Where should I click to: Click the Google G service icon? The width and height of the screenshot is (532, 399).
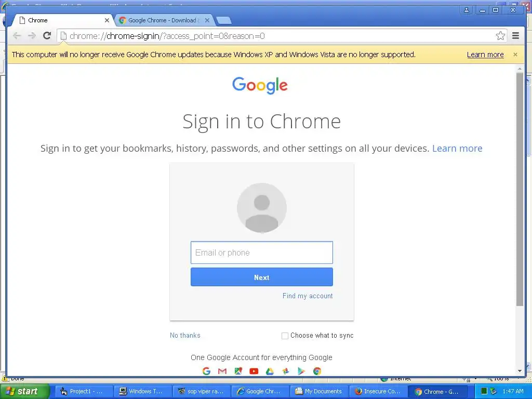[x=206, y=371]
